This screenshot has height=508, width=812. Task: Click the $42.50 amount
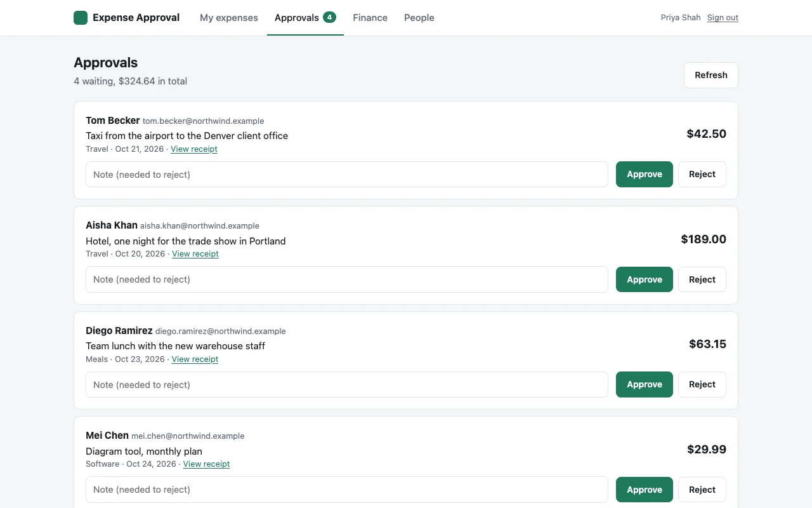[x=707, y=134]
